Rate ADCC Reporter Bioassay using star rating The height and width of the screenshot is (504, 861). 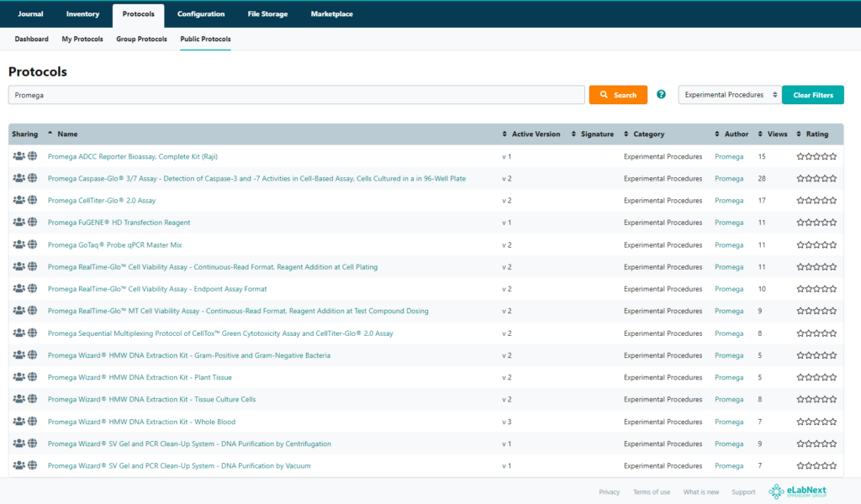[x=816, y=156]
